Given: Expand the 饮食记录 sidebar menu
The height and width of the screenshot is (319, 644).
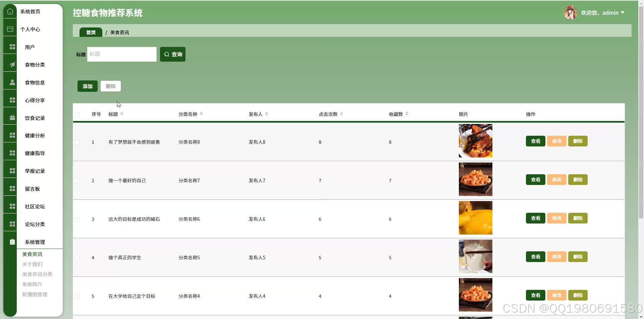Looking at the screenshot, I should click(35, 118).
